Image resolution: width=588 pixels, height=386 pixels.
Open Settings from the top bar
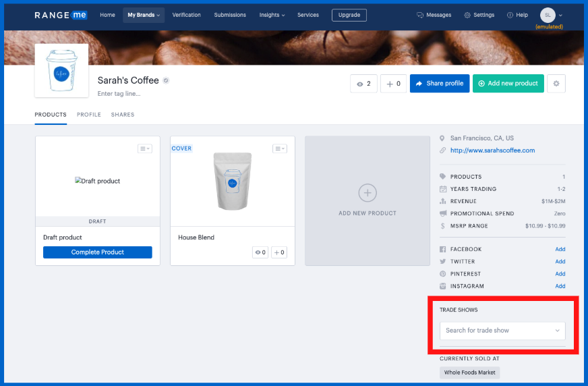(479, 15)
